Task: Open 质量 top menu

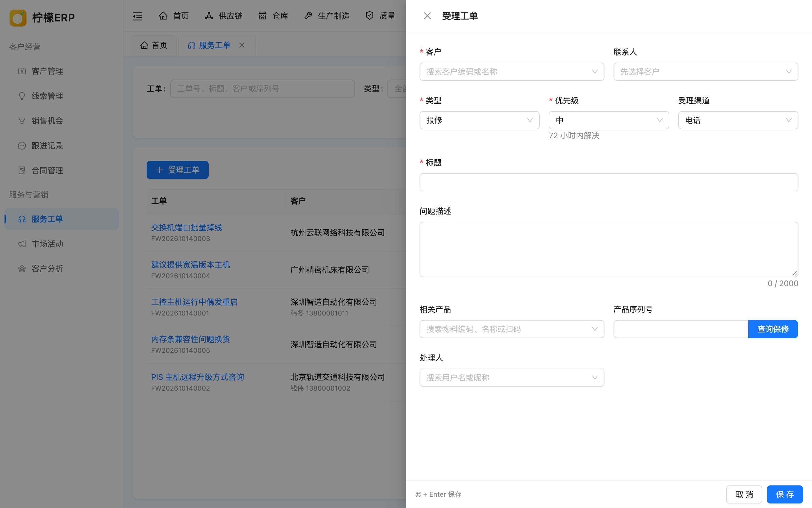Action: click(x=380, y=16)
